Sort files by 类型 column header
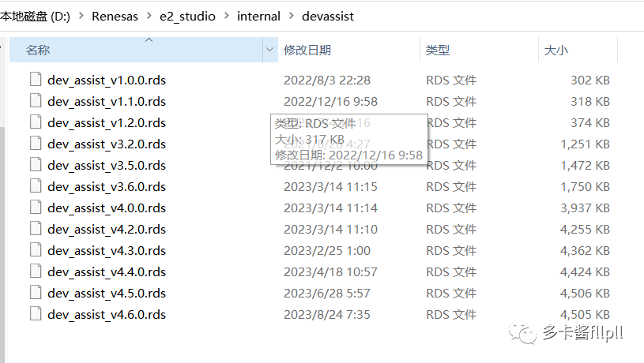The height and width of the screenshot is (363, 644). (x=479, y=50)
